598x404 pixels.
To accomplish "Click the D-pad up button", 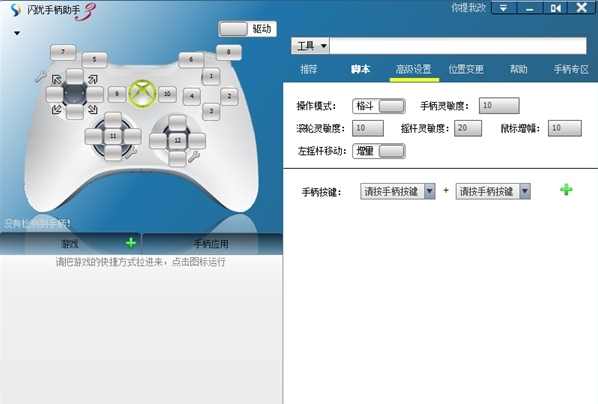I will pyautogui.click(x=75, y=77).
